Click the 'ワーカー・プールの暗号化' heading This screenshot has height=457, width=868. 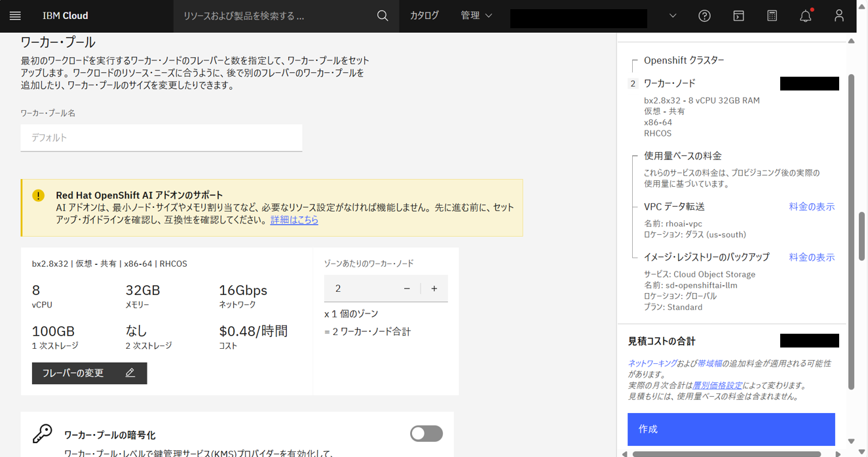click(109, 435)
